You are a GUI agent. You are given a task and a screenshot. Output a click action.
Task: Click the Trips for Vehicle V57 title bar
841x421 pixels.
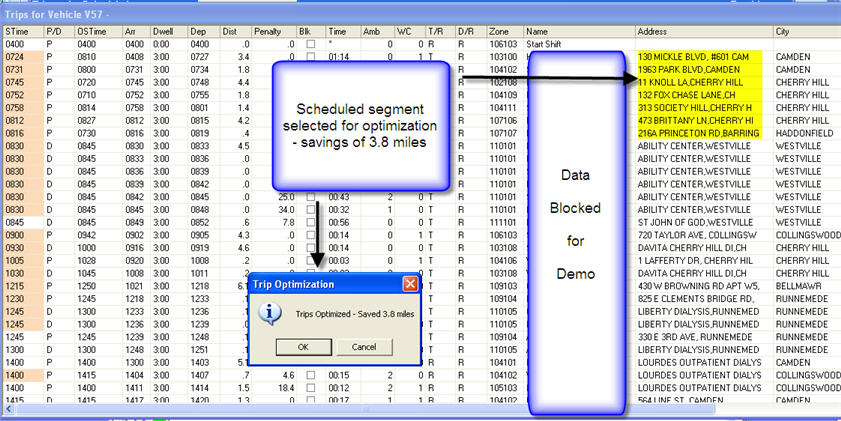pos(420,13)
